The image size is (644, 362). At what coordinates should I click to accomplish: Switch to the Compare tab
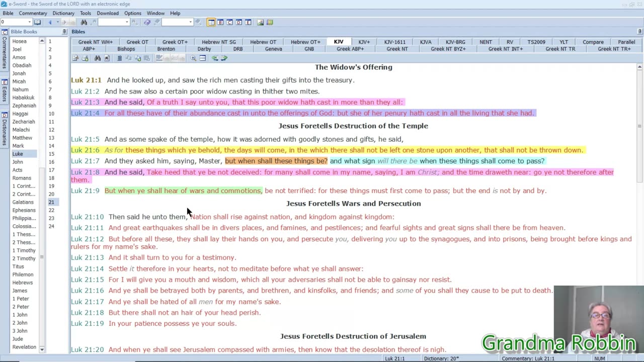pyautogui.click(x=593, y=42)
